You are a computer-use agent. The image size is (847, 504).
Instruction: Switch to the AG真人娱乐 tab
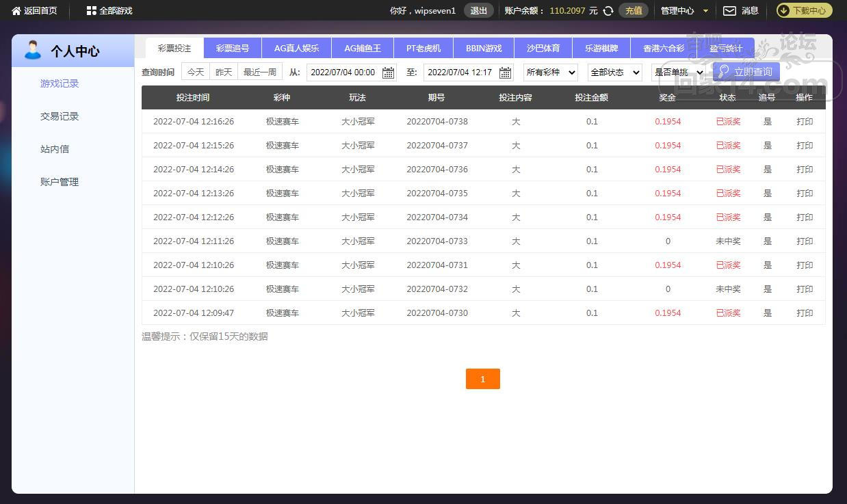296,49
